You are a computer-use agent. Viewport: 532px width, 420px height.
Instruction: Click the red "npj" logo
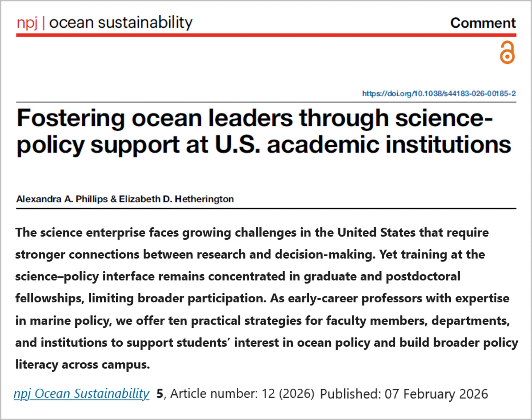27,23
